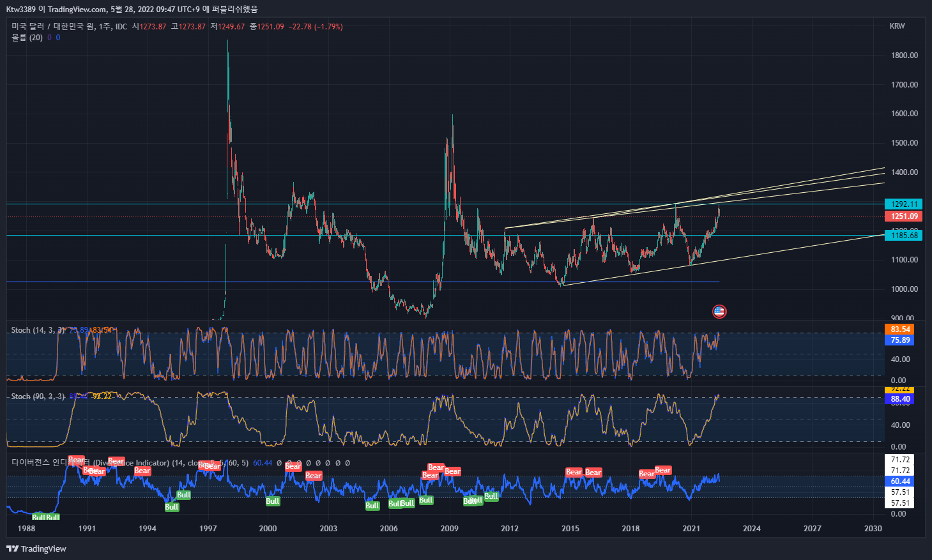The image size is (932, 560).
Task: Click the open value 시1273.87
Action: coord(149,27)
